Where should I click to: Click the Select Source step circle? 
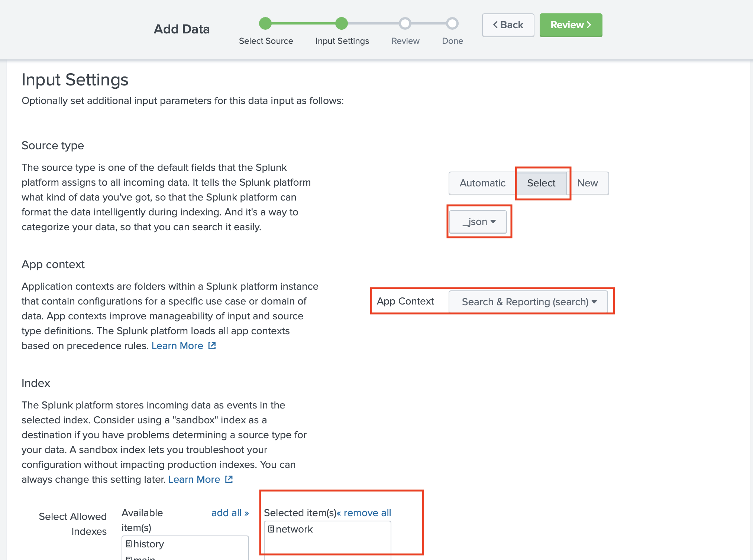point(265,23)
